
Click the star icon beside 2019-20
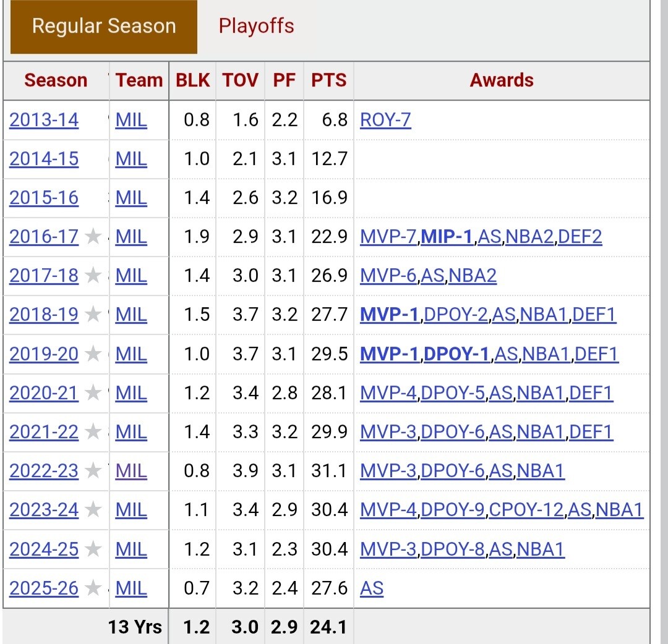pos(93,354)
